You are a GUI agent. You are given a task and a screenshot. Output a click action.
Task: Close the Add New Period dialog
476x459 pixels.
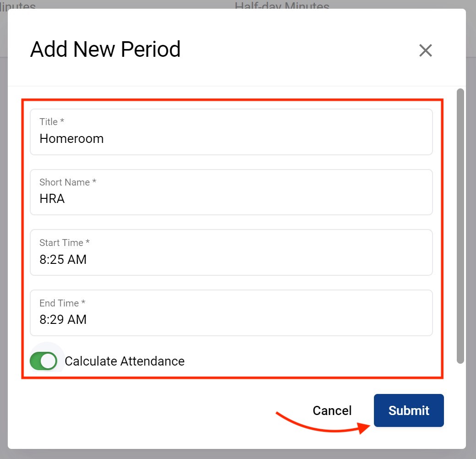(426, 50)
